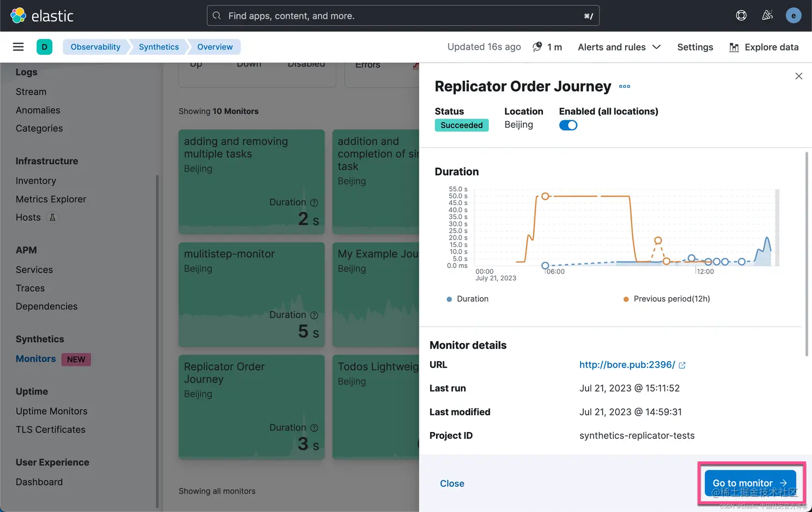Screen dimensions: 812x512
Task: Toggle Enabled (all locations) switch
Action: point(568,125)
